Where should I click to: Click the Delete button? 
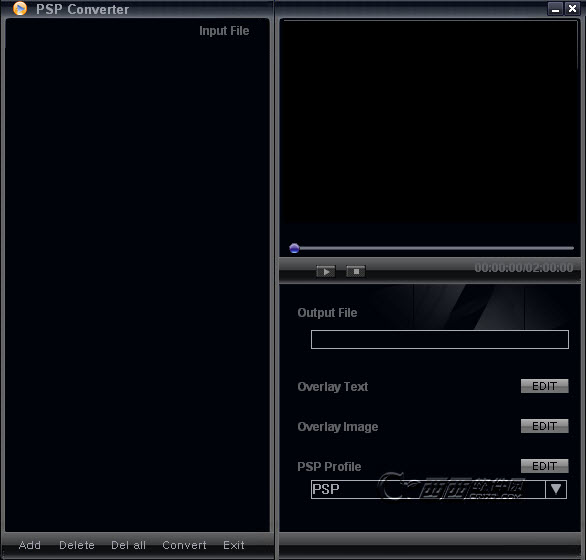pyautogui.click(x=77, y=545)
